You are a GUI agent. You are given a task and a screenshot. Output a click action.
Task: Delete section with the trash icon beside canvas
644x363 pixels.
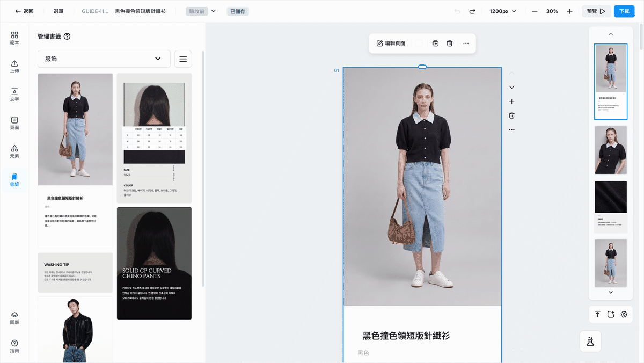point(511,115)
